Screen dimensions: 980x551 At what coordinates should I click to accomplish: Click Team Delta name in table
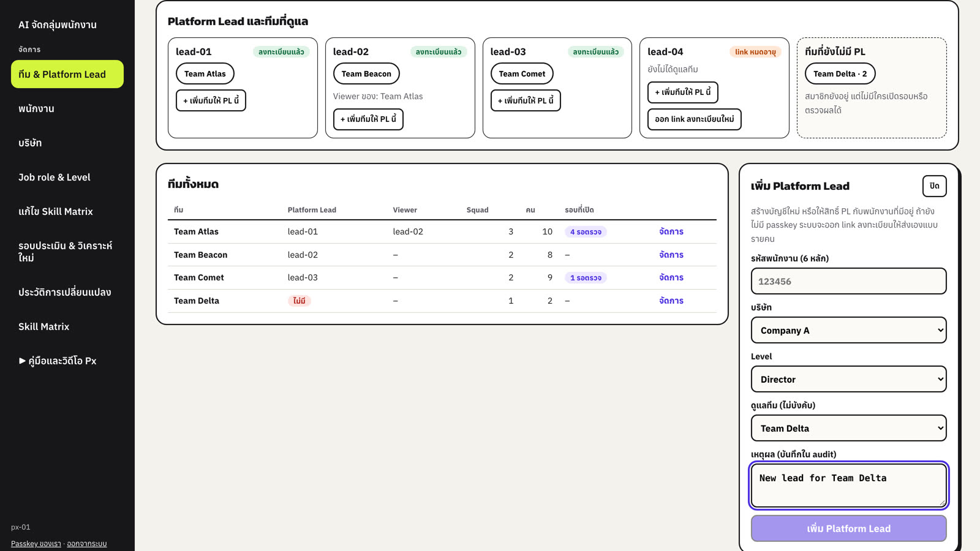pos(196,301)
